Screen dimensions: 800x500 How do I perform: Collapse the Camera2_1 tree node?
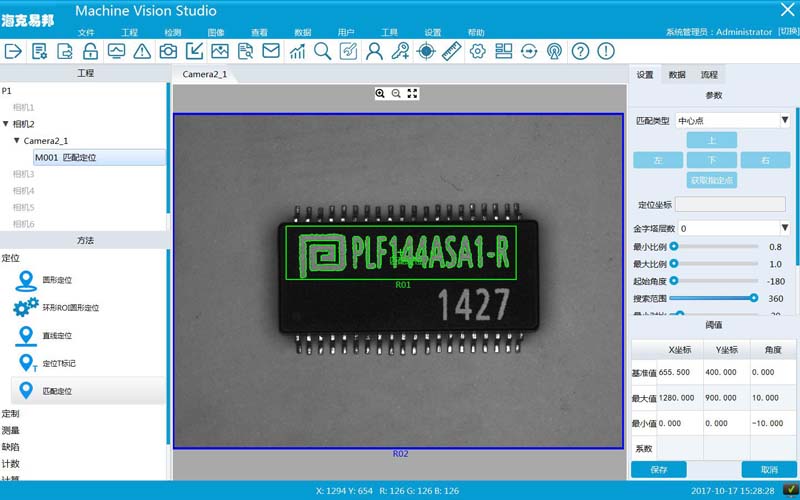17,141
